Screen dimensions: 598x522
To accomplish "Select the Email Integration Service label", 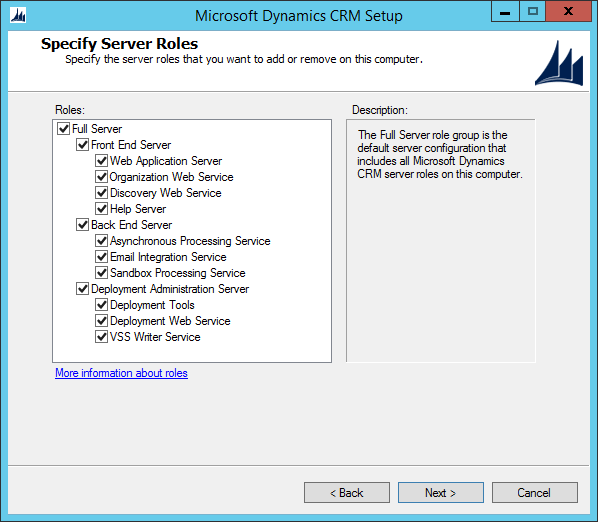I will [168, 257].
